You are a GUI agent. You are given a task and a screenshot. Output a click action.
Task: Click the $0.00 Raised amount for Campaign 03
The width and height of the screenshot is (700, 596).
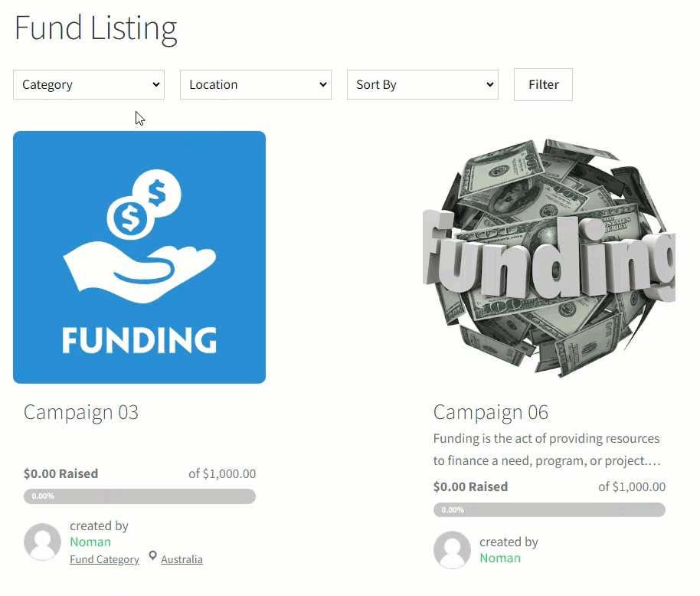(61, 473)
